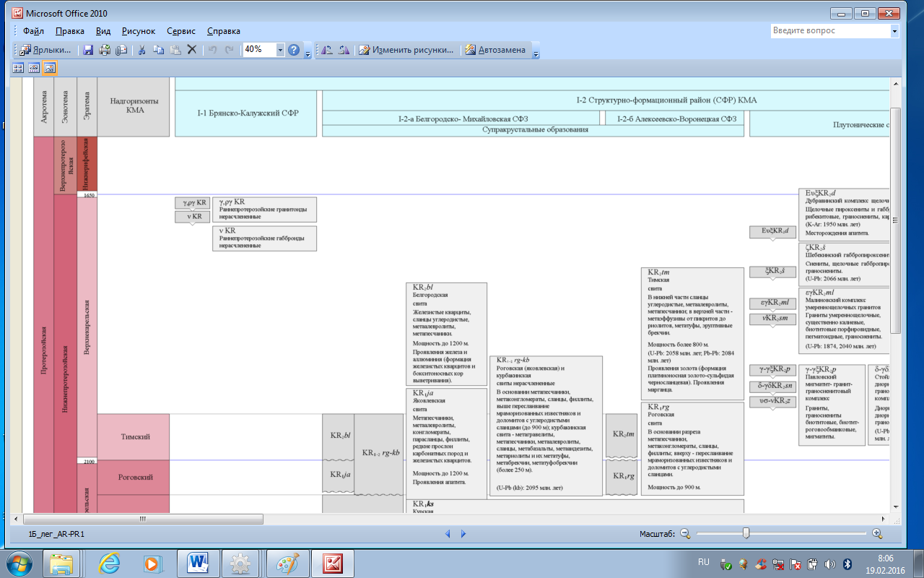Image resolution: width=924 pixels, height=578 pixels.
Task: Open the Рисунок menu
Action: 139,31
